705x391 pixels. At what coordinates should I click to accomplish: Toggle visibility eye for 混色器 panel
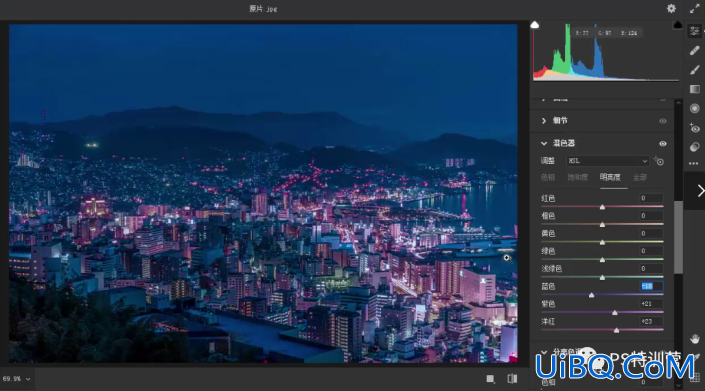(x=663, y=144)
